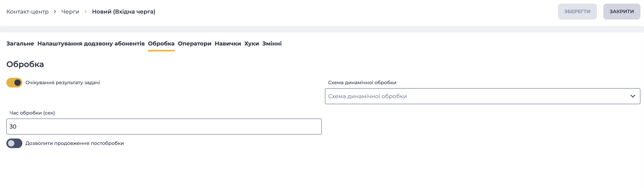Open the Схема динамічної обробки combo box
Viewport: 644px width, 188px height.
click(x=483, y=96)
